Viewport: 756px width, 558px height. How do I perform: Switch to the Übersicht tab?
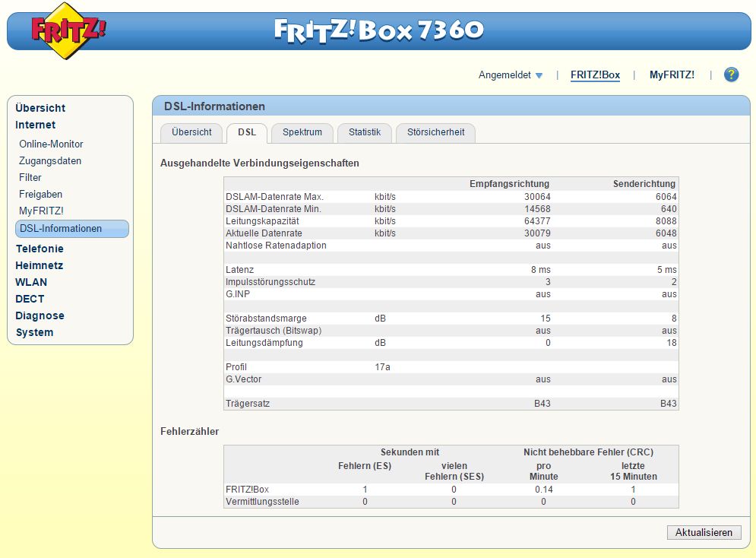(x=191, y=132)
